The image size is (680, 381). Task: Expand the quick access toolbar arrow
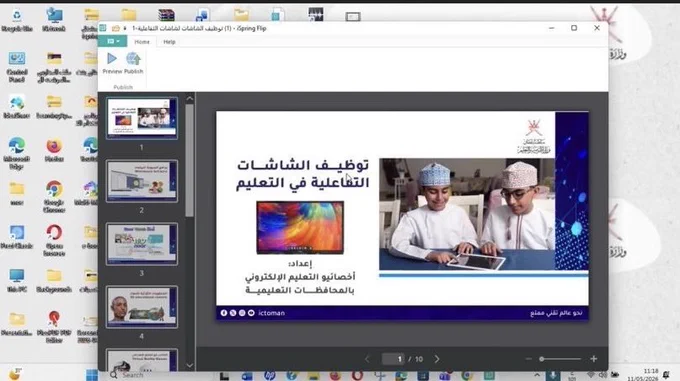click(x=125, y=29)
